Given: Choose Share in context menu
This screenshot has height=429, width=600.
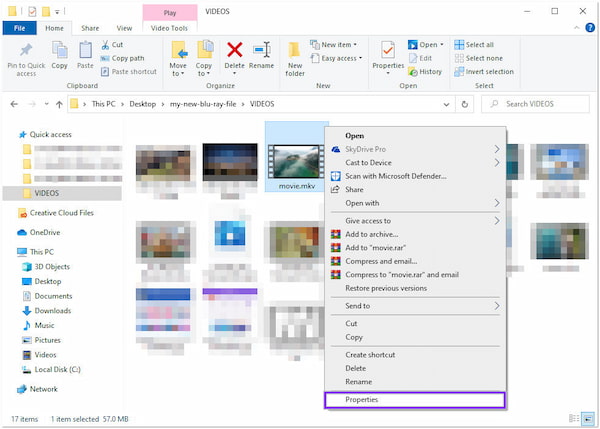Looking at the screenshot, I should pyautogui.click(x=415, y=189).
